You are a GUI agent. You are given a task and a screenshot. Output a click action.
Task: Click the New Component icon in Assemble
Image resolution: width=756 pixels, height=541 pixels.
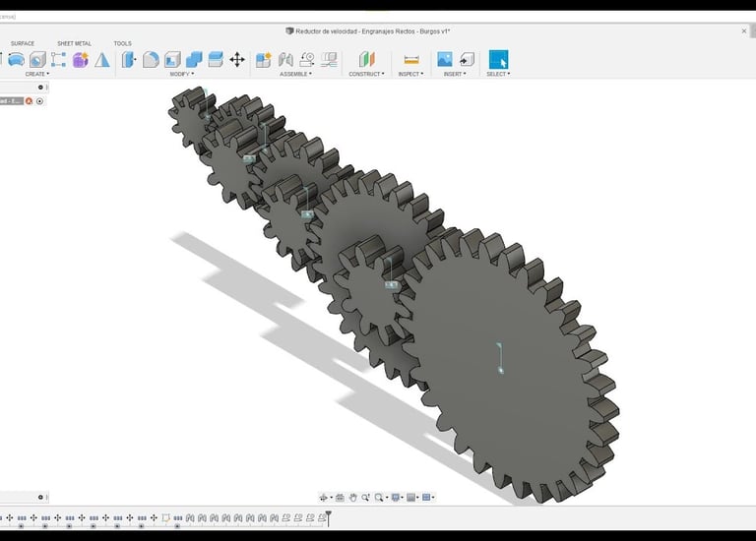click(264, 60)
